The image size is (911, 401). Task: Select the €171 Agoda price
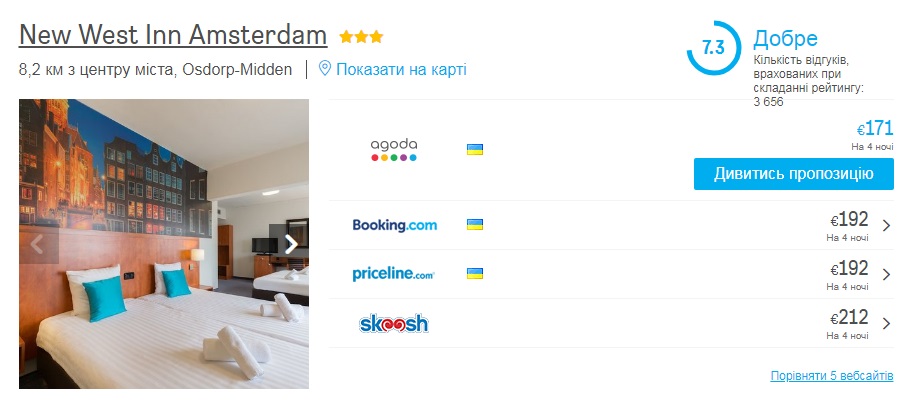875,128
